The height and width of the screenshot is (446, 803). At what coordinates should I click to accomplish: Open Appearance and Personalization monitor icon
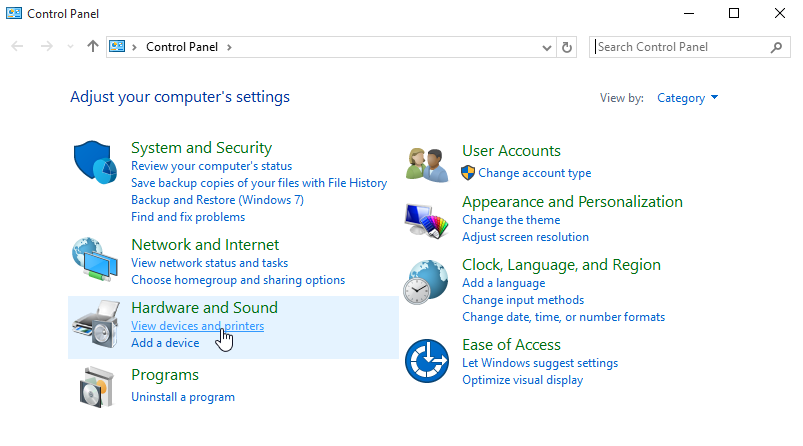(x=427, y=220)
